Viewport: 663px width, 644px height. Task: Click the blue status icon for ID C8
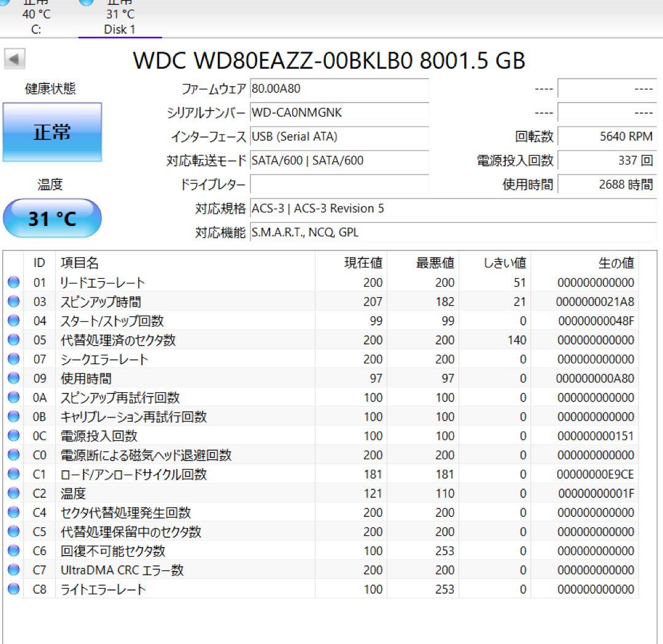(x=14, y=589)
